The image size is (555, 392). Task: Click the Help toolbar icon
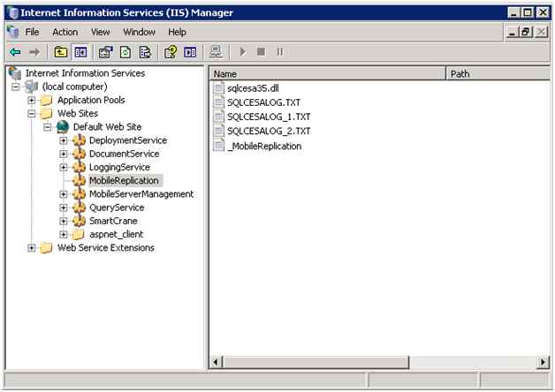(x=171, y=52)
